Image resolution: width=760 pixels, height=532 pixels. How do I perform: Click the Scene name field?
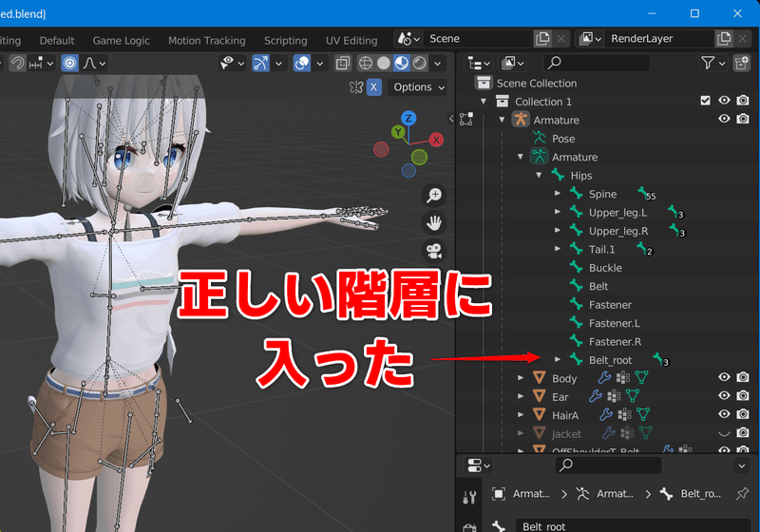point(478,38)
